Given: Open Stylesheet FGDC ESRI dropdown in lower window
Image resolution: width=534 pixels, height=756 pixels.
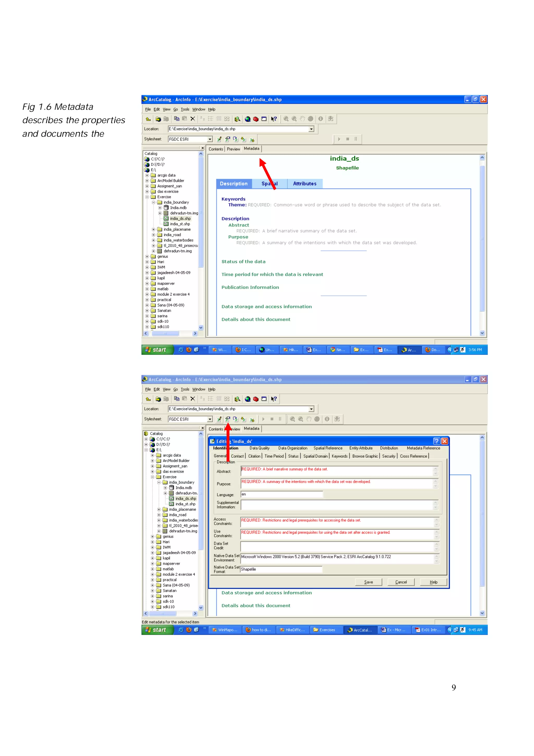Looking at the screenshot, I should coord(210,419).
